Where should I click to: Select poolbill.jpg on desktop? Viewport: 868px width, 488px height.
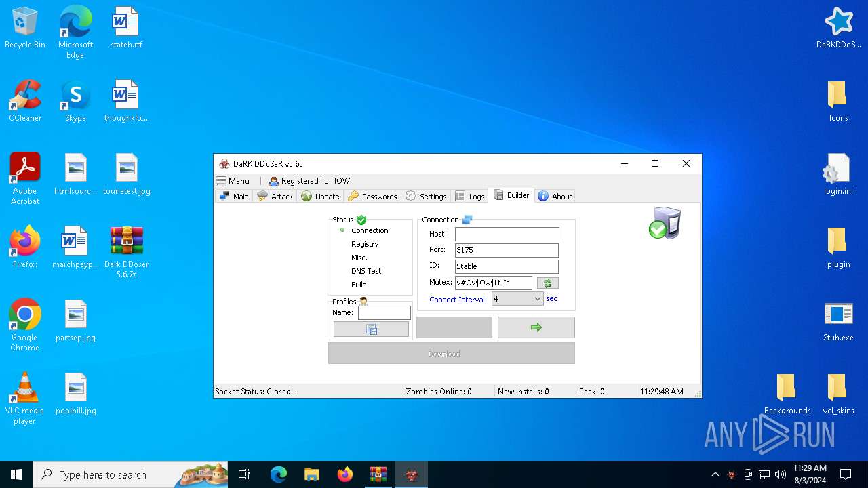75,394
